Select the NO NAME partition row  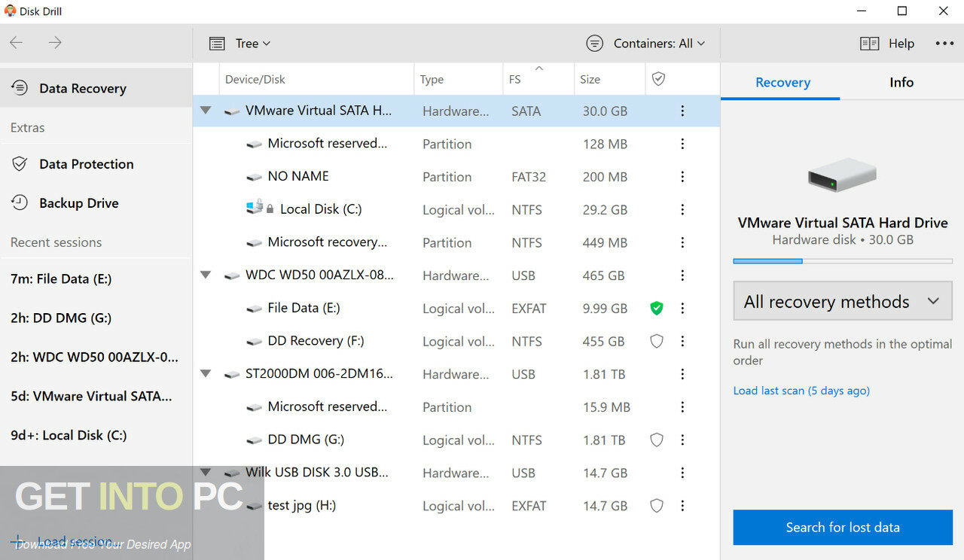pyautogui.click(x=456, y=177)
